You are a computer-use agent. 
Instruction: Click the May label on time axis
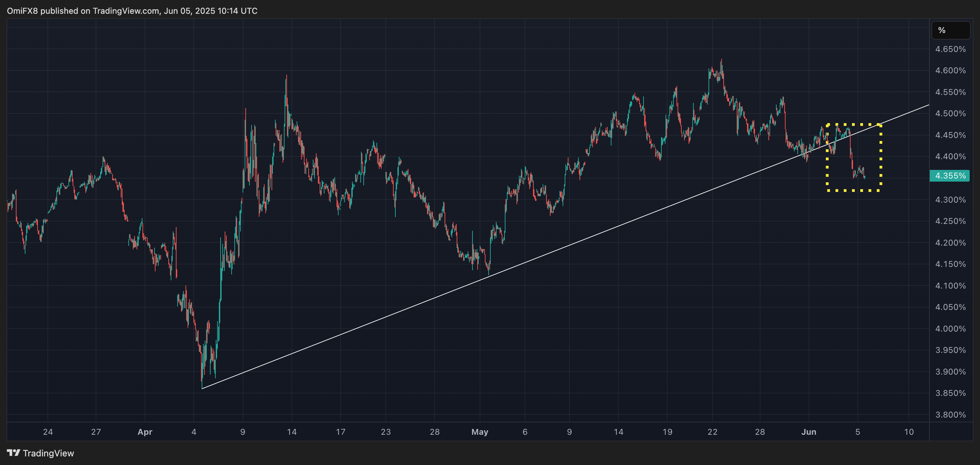tap(480, 432)
